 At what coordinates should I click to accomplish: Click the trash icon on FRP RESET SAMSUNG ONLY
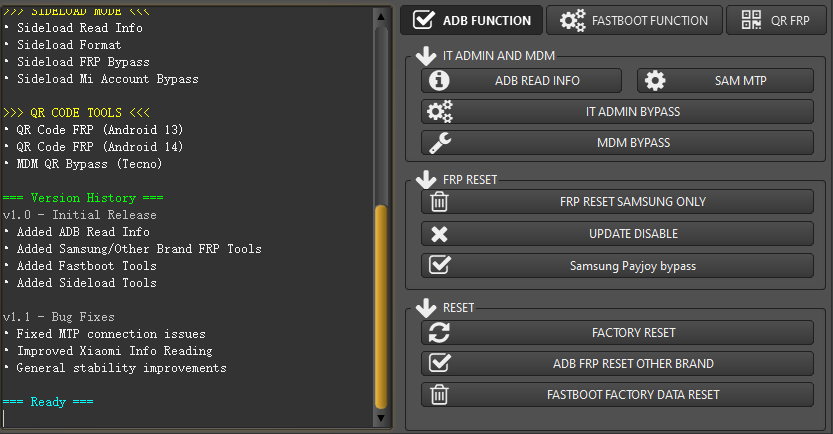439,202
